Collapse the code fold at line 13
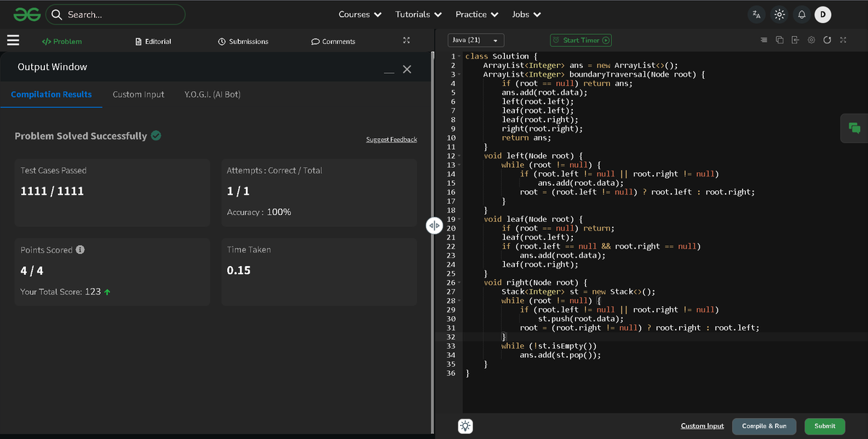Image resolution: width=868 pixels, height=439 pixels. click(x=460, y=165)
